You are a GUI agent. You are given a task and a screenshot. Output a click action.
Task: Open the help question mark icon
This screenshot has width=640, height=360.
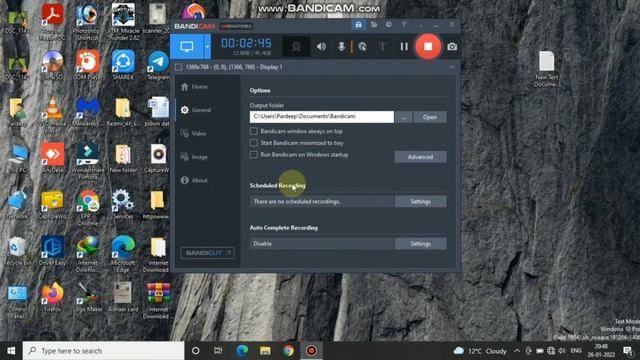pos(404,25)
